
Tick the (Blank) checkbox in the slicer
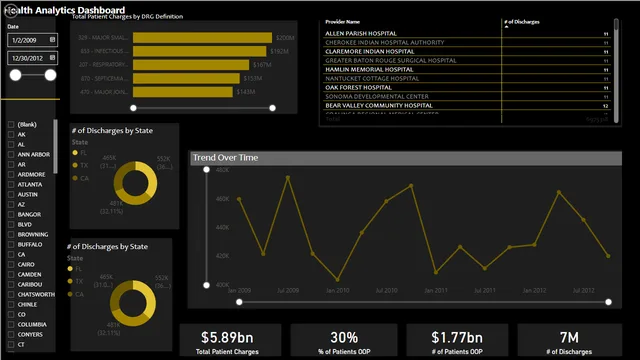11,124
